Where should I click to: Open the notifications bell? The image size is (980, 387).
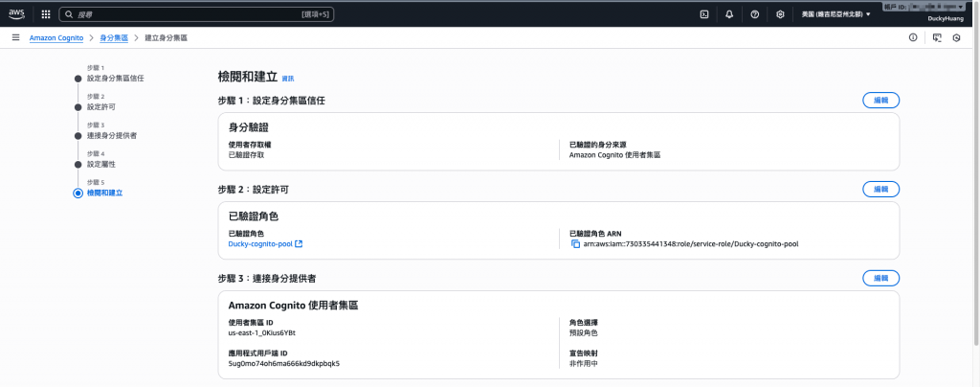click(x=729, y=14)
